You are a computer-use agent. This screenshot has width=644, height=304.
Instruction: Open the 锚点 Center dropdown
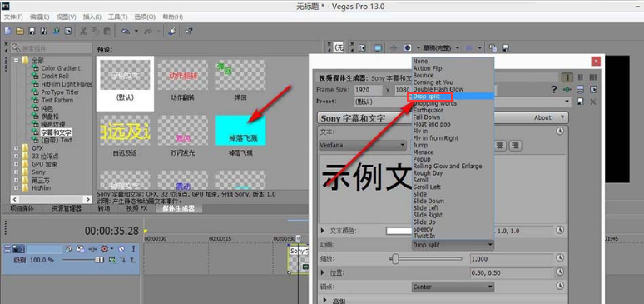[x=453, y=287]
